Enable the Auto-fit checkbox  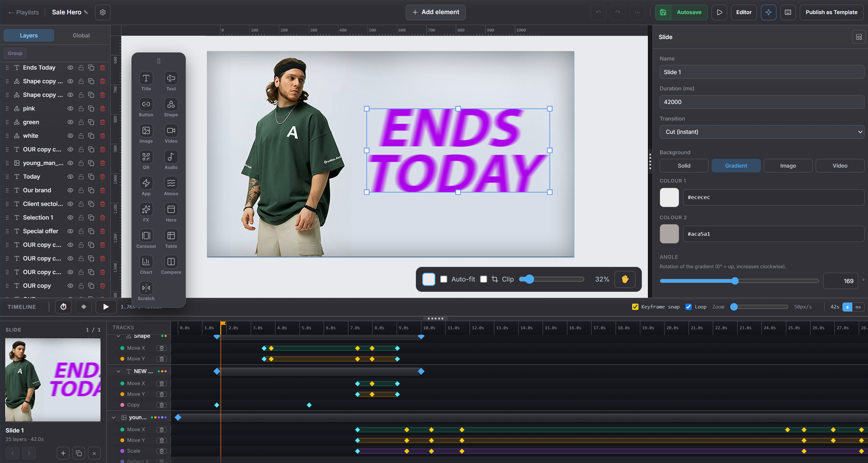[x=444, y=279]
